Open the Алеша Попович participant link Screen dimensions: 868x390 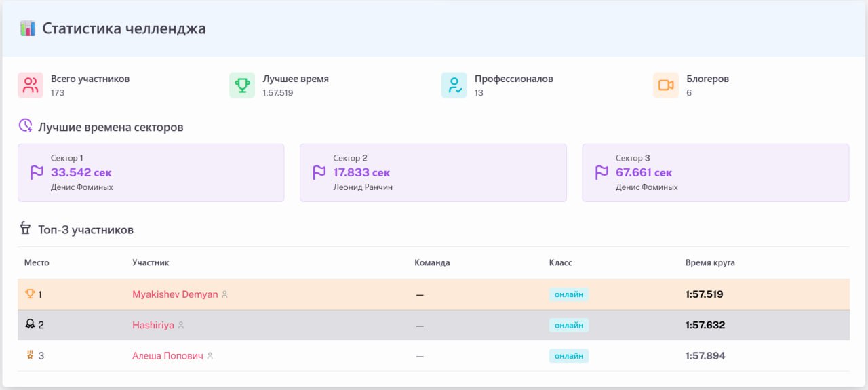tap(167, 355)
